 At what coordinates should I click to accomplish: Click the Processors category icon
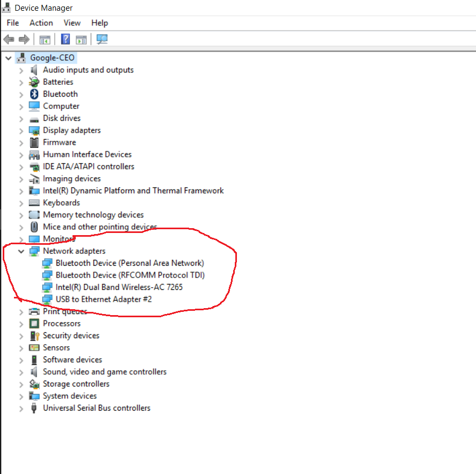click(x=34, y=323)
